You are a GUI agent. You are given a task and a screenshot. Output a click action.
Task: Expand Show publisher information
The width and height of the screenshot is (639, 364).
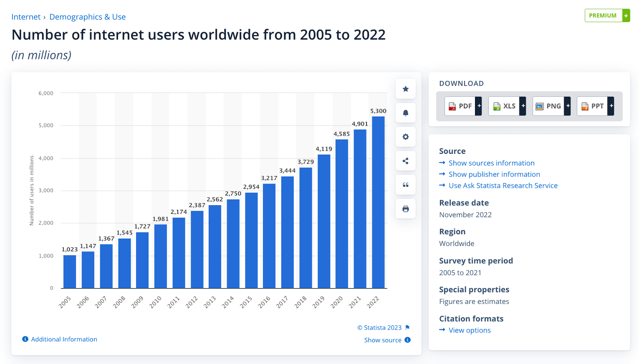[494, 174]
